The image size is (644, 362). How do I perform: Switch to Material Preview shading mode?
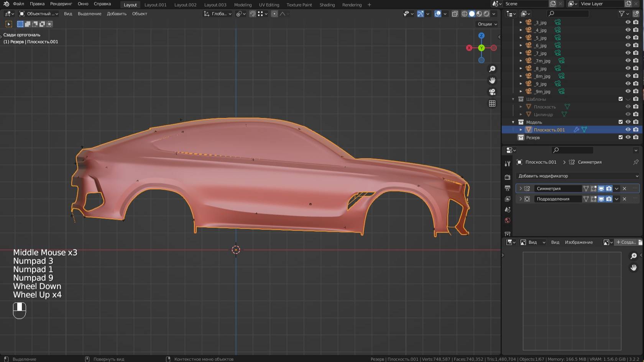pyautogui.click(x=480, y=14)
